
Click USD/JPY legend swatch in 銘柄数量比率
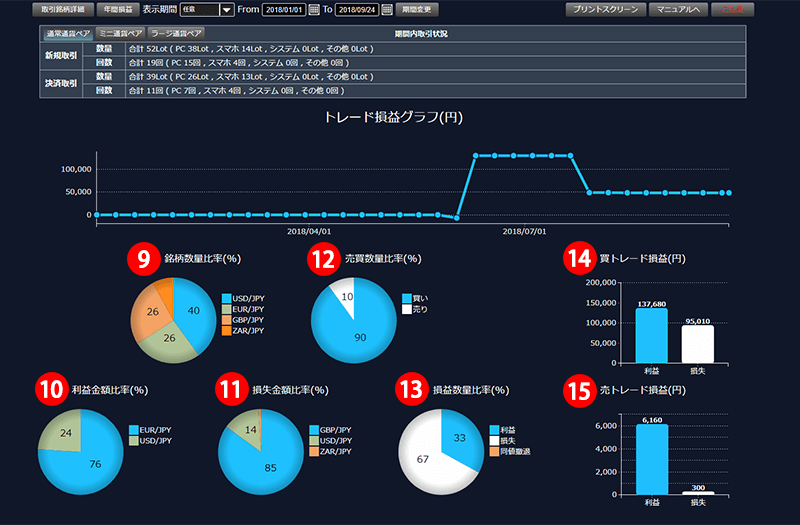227,298
